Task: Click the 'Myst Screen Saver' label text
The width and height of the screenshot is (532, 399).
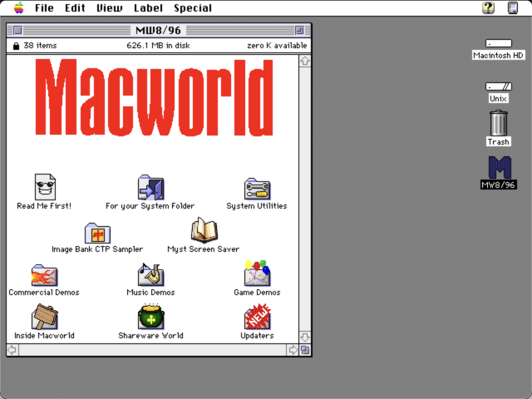Action: 203,249
